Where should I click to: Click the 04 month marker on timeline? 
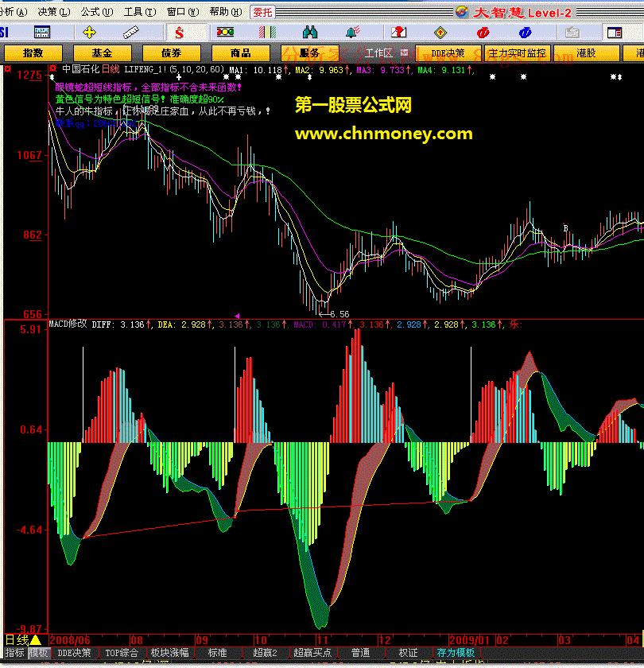point(633,640)
